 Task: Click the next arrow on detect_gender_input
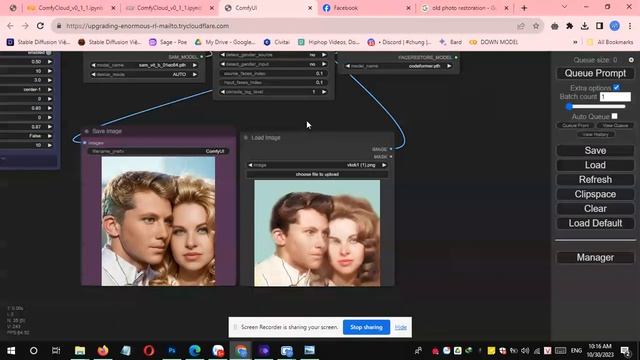coord(324,64)
